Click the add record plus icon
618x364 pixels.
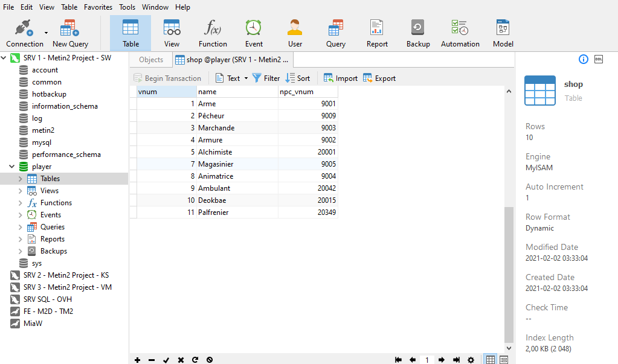point(138,360)
